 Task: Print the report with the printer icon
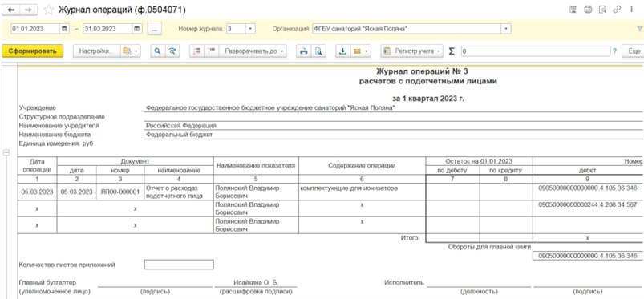[303, 51]
